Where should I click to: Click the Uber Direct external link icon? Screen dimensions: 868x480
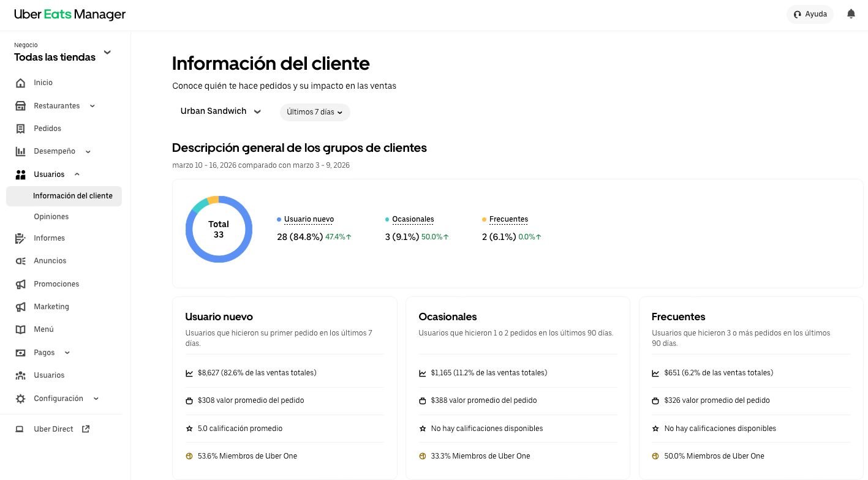tap(86, 429)
